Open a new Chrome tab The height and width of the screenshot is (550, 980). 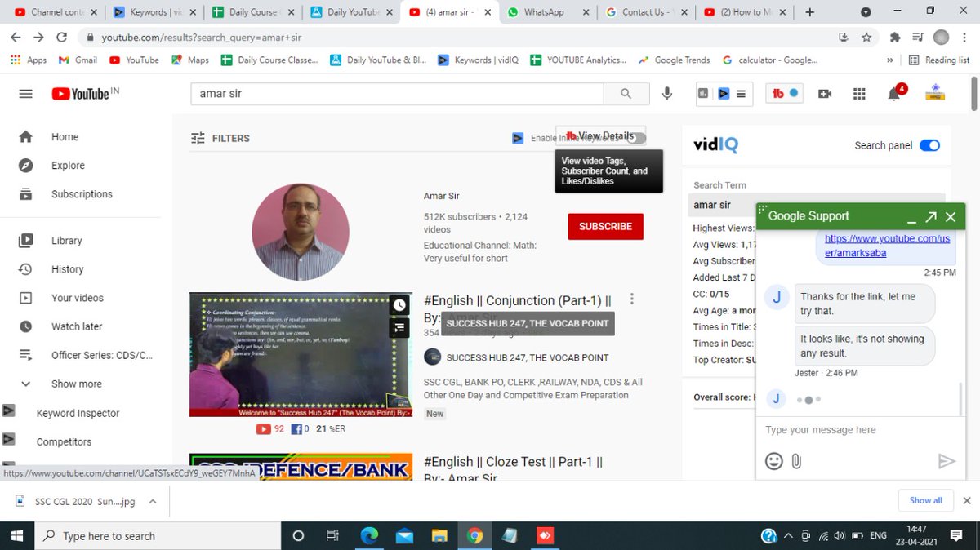(810, 12)
